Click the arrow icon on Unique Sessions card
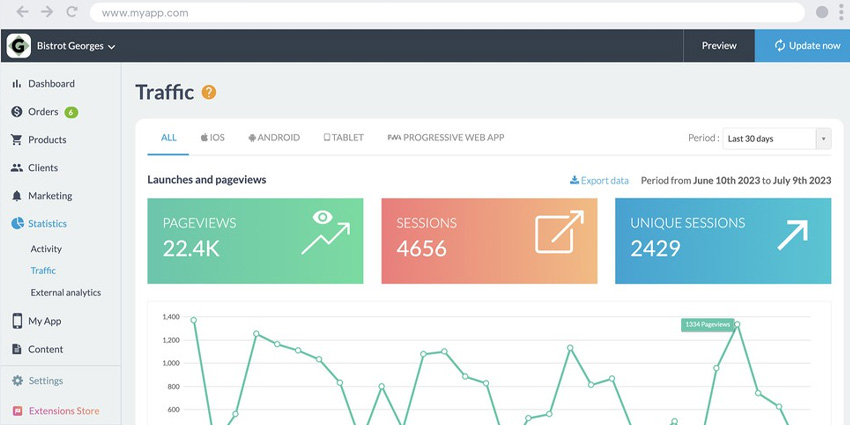 (793, 235)
